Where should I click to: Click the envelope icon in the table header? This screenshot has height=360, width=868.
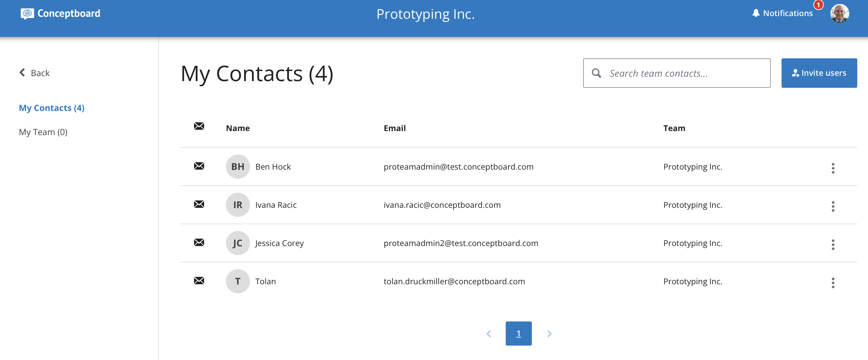tap(199, 126)
